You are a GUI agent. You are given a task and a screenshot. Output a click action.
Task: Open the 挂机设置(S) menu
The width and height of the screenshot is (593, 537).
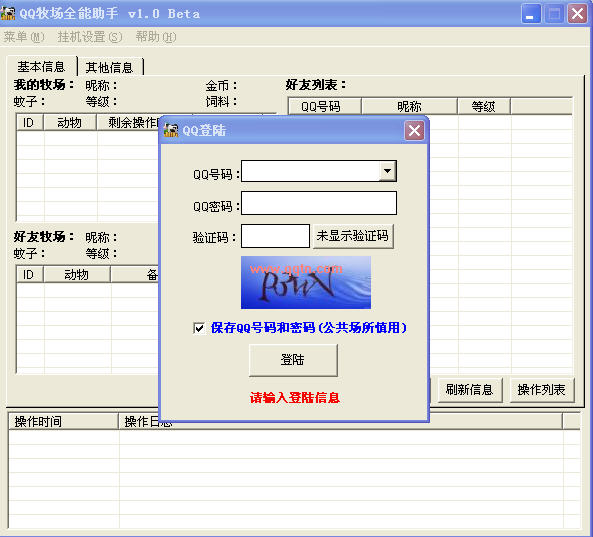point(90,37)
